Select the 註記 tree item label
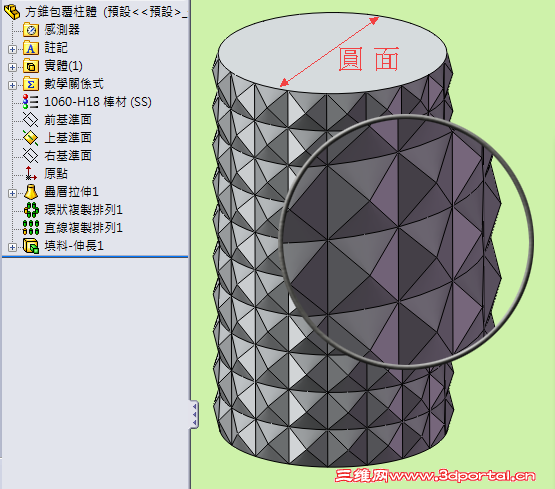 pyautogui.click(x=56, y=47)
